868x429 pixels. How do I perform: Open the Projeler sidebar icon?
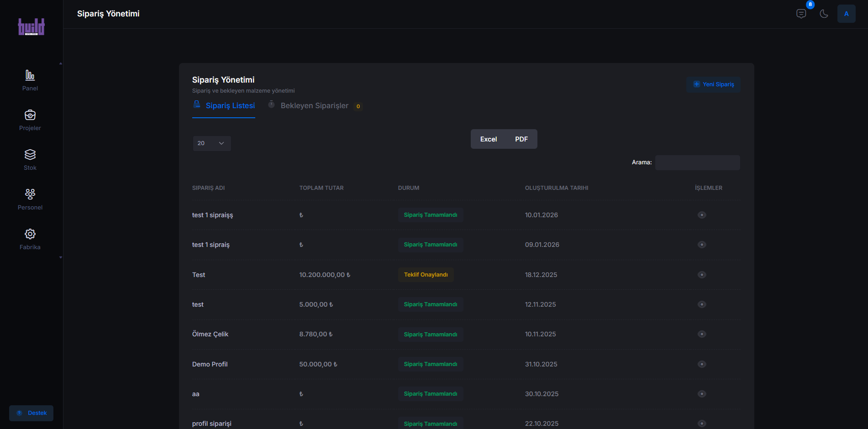(30, 115)
